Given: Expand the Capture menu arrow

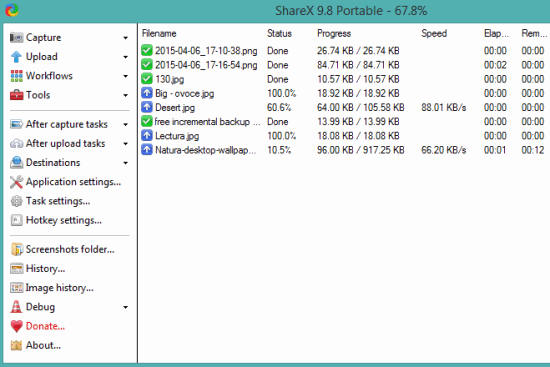Looking at the screenshot, I should [x=126, y=38].
